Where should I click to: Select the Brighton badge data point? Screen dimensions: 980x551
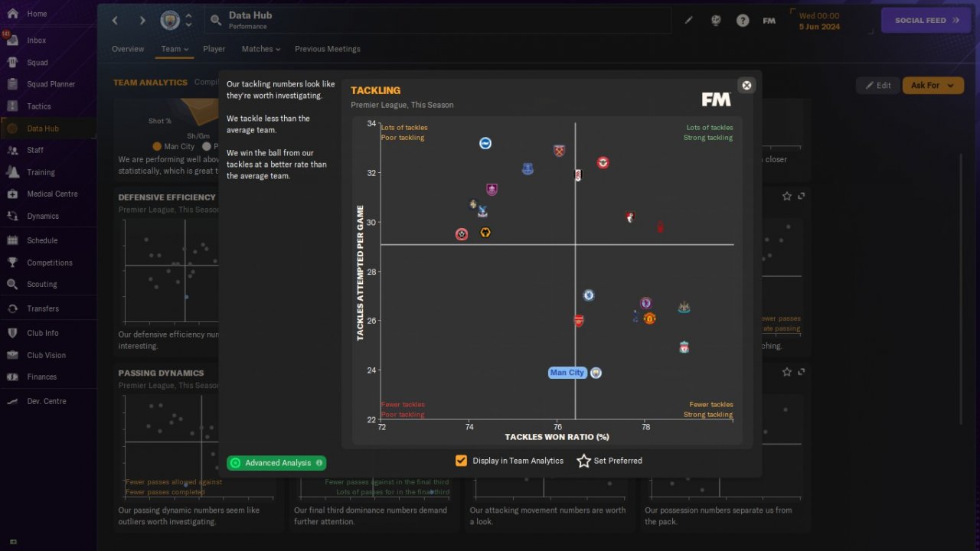(x=485, y=143)
